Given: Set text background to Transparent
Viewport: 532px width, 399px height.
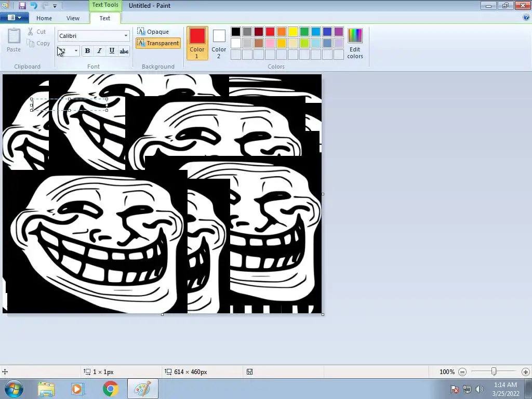Looking at the screenshot, I should click(158, 43).
